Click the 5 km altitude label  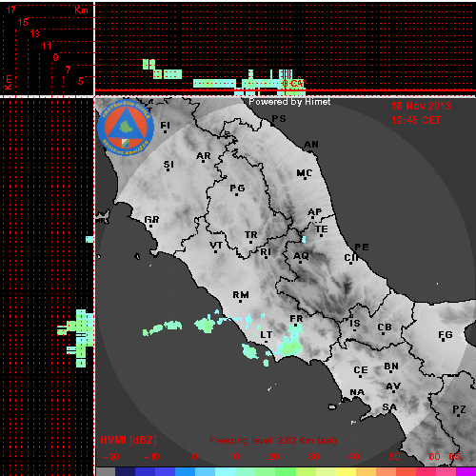[81, 81]
